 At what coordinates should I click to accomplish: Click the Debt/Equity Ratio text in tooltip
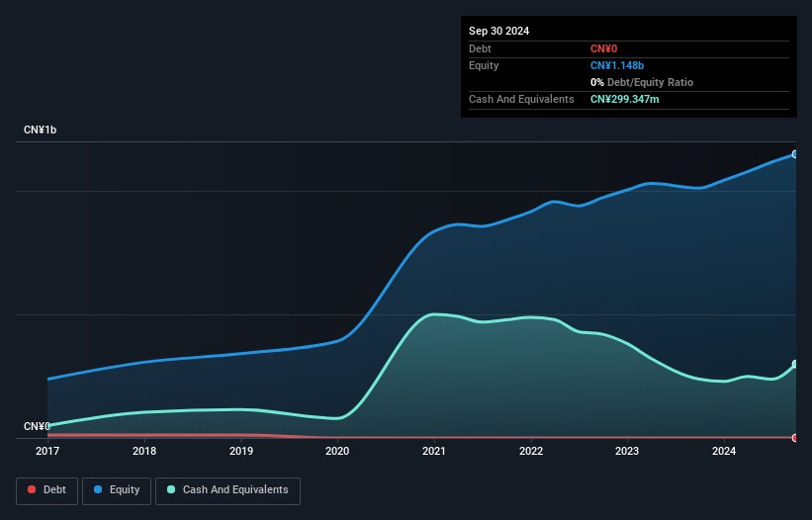(648, 82)
